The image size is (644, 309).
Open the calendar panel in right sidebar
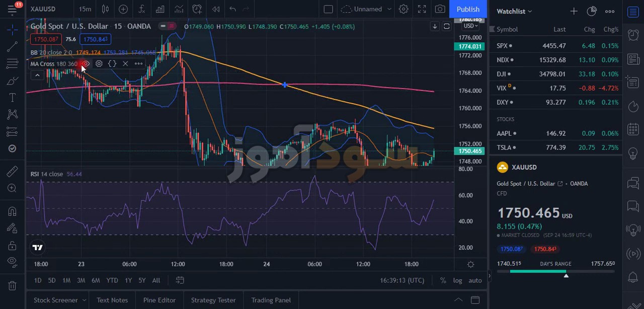pos(633,129)
